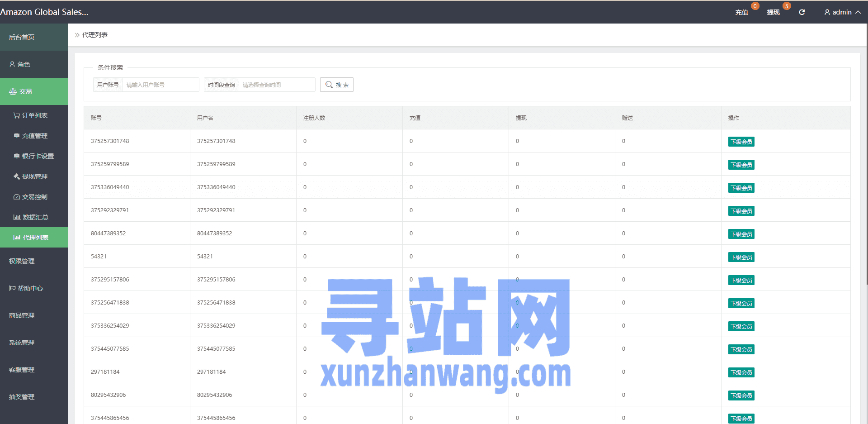Click 下级会员 for account 375292329791
Screen dimensions: 868x424
pyautogui.click(x=741, y=211)
